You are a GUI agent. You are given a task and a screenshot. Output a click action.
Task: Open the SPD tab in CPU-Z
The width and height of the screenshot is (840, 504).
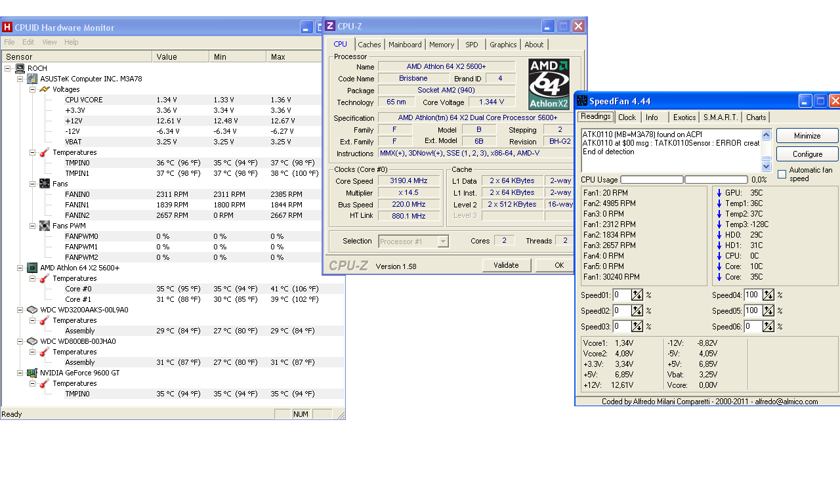(x=472, y=45)
